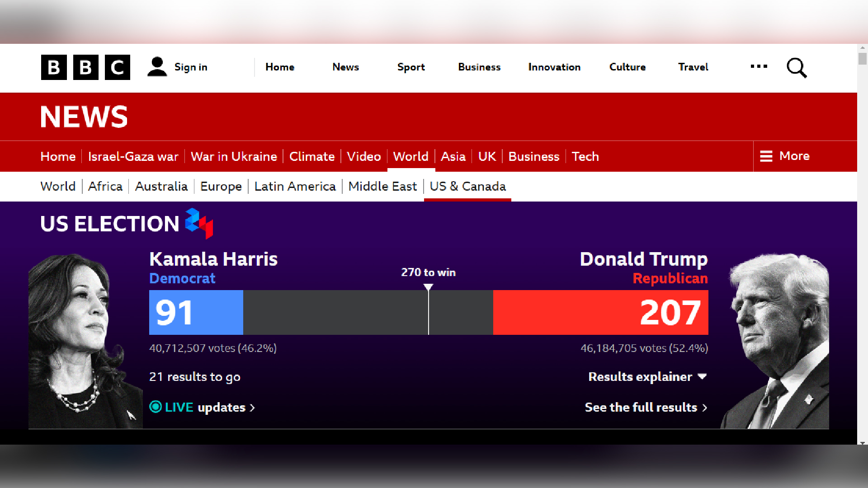Open News in the top navigation
The height and width of the screenshot is (488, 868).
click(x=345, y=67)
